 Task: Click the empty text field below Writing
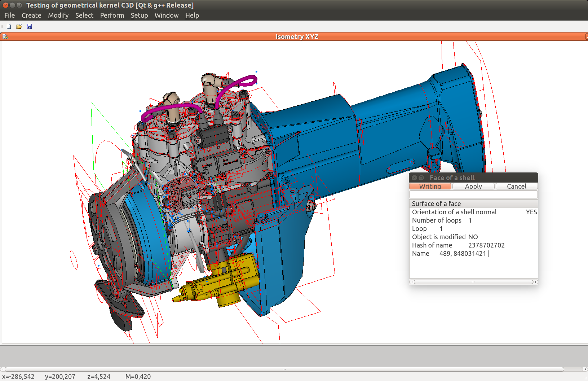(473, 194)
